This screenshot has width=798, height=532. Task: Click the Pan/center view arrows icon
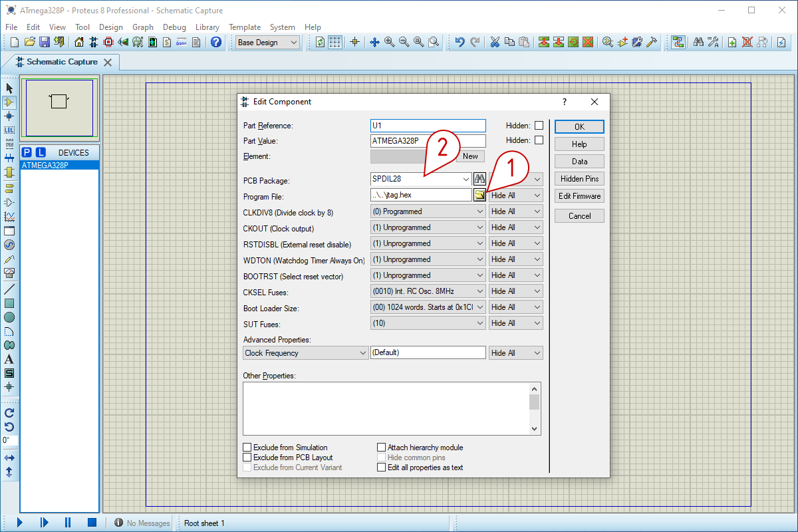tap(374, 42)
